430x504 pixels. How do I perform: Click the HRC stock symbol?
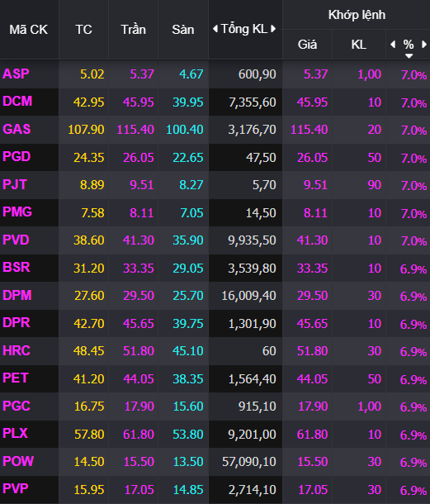(x=17, y=350)
